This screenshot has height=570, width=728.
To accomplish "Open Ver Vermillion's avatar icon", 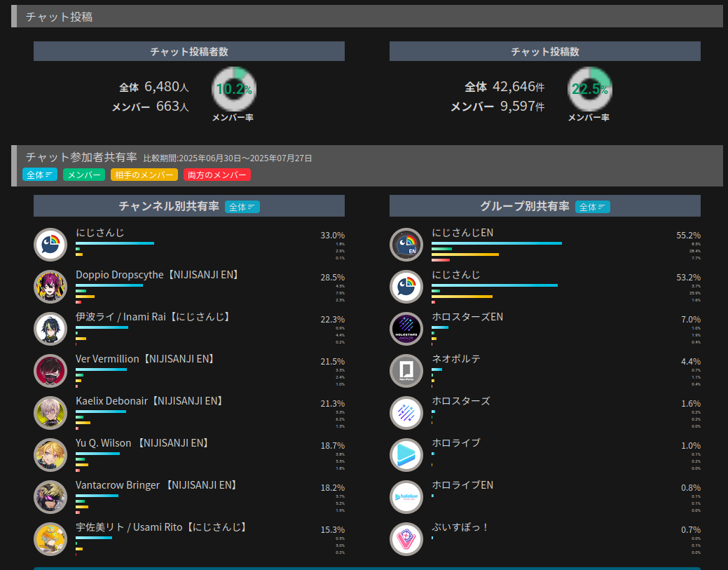I will pyautogui.click(x=50, y=371).
